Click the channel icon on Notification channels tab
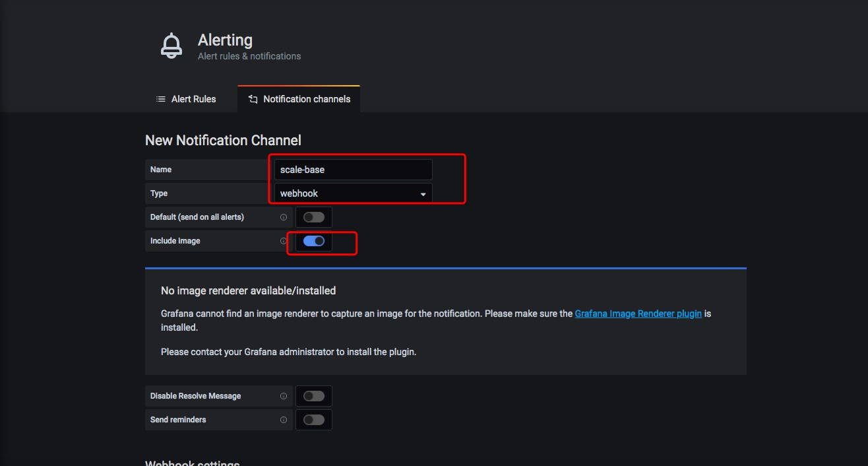Image resolution: width=868 pixels, height=466 pixels. click(253, 99)
